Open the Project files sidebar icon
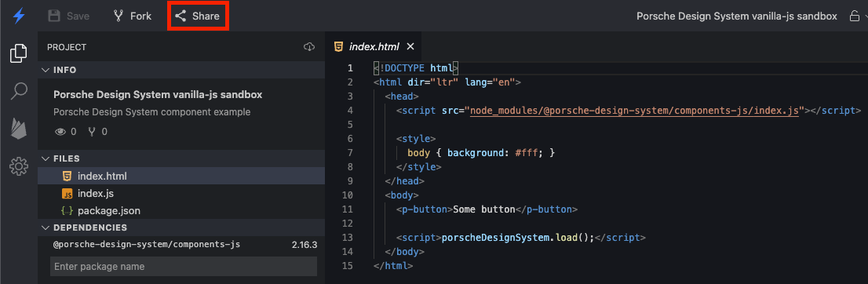 18,53
